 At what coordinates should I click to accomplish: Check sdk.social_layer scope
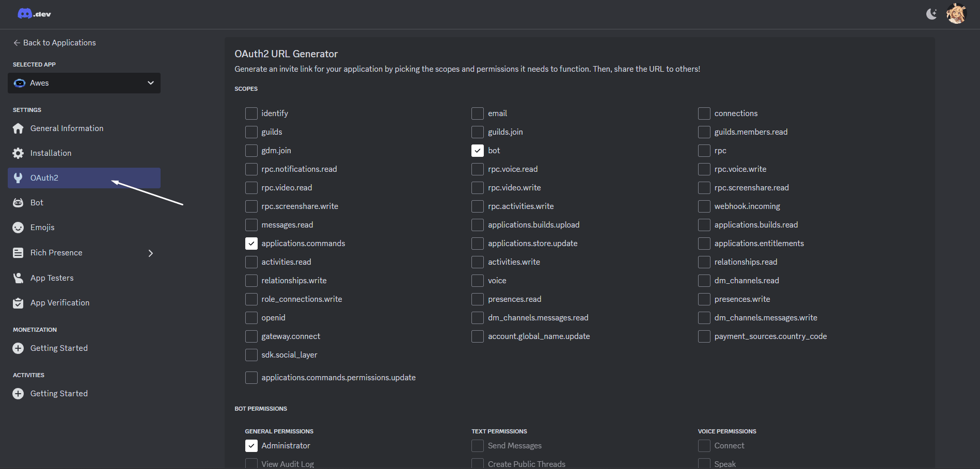pyautogui.click(x=251, y=355)
